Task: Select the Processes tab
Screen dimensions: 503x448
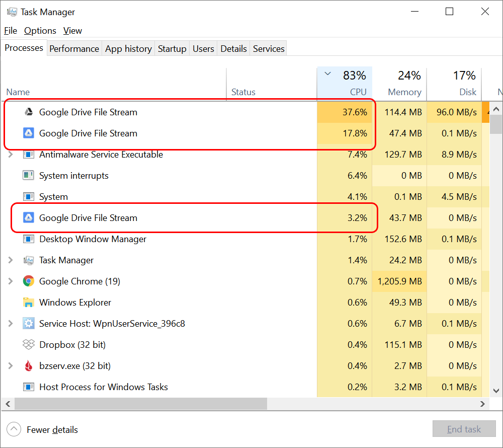Action: (x=24, y=48)
